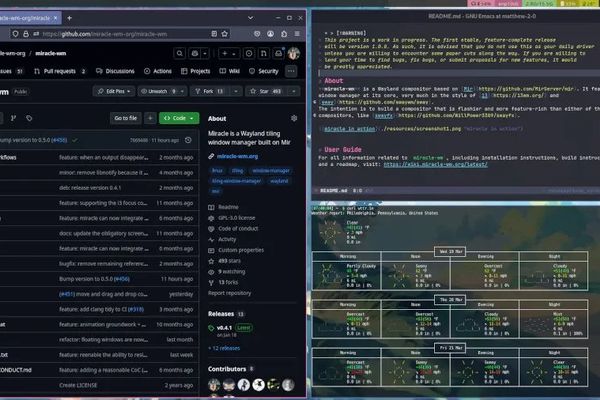
Task: Open the Activity link
Action: [x=227, y=239]
